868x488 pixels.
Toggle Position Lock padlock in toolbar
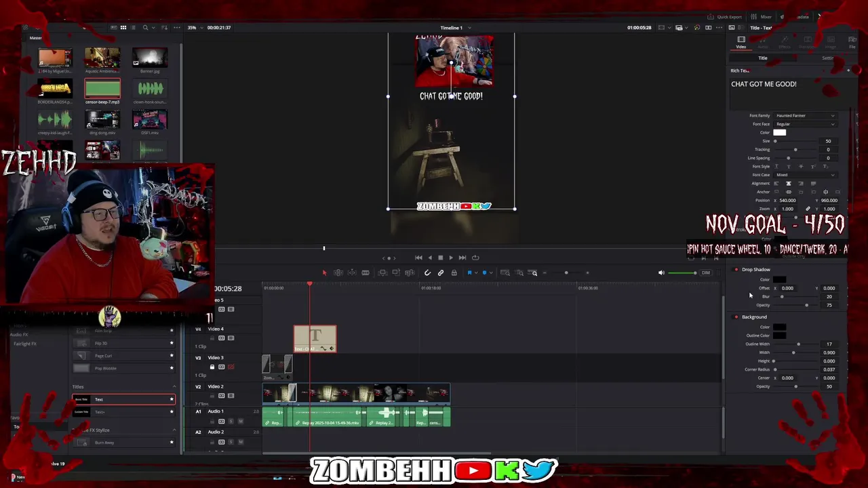(454, 272)
